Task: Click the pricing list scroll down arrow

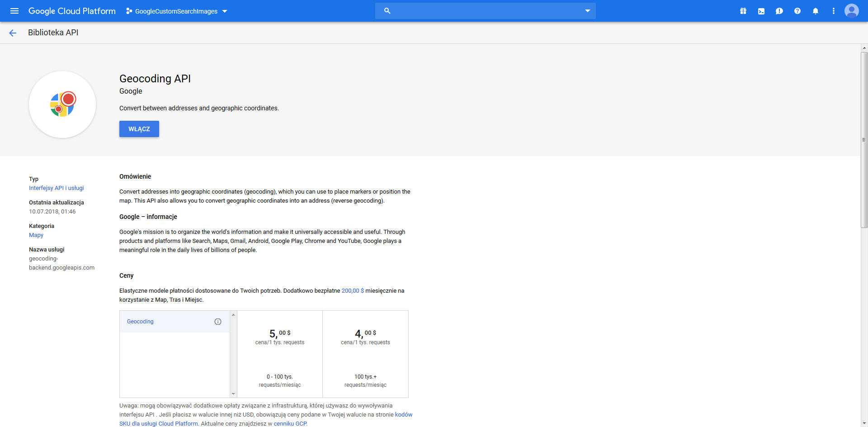Action: [x=233, y=394]
